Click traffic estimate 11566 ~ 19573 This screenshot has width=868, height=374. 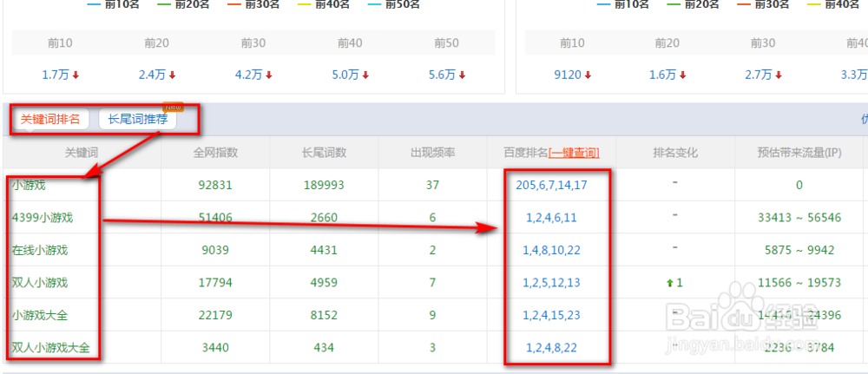[799, 283]
